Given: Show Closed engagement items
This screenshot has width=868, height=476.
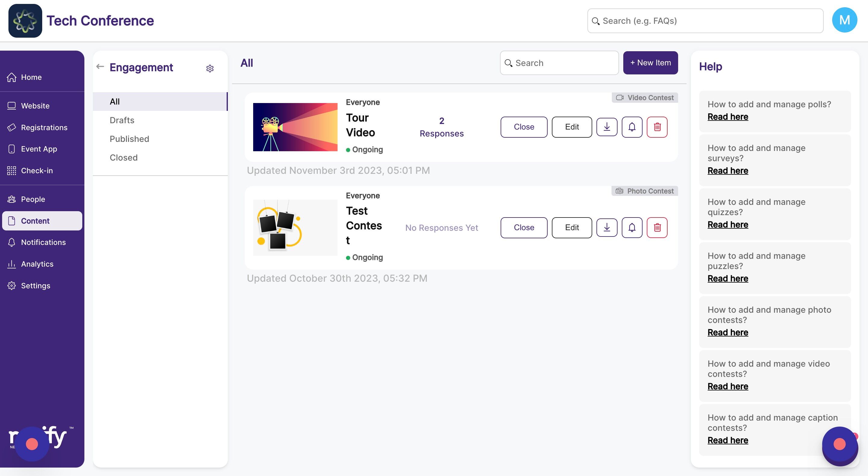Looking at the screenshot, I should [x=124, y=158].
